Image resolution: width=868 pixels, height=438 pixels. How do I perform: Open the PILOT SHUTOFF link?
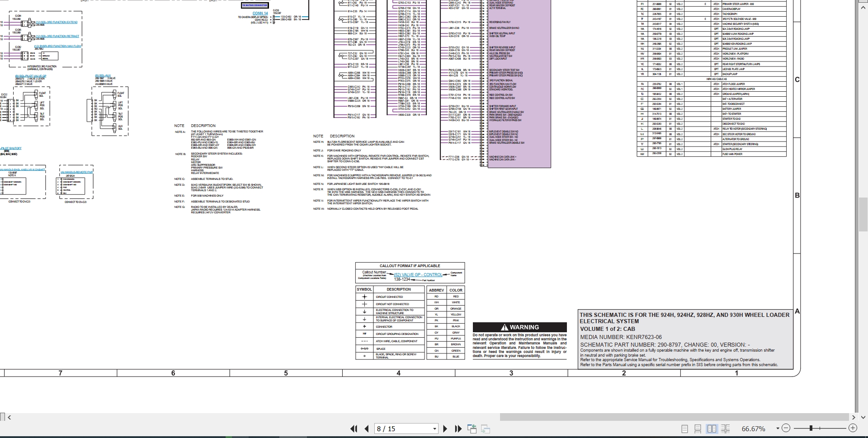point(11,148)
